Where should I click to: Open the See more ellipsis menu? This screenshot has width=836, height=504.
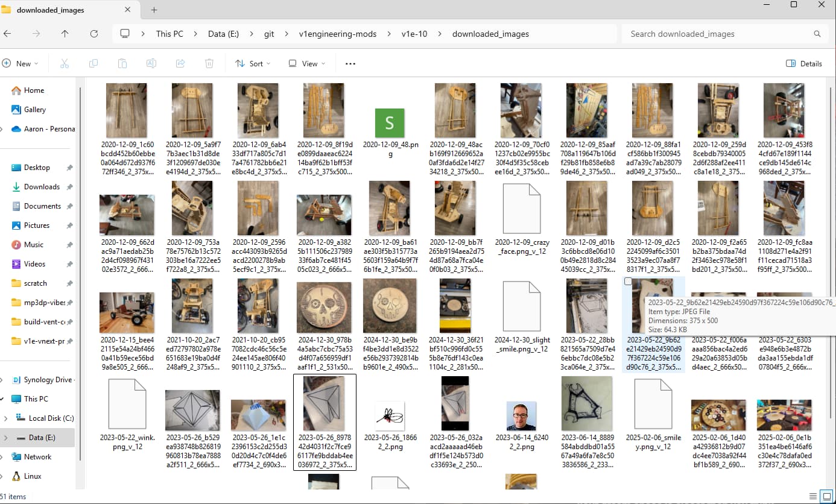[x=350, y=63]
